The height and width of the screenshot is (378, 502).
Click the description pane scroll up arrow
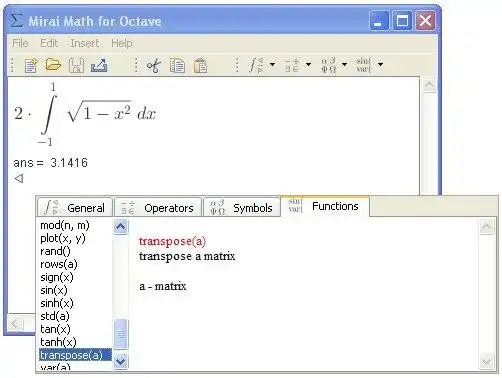click(486, 227)
